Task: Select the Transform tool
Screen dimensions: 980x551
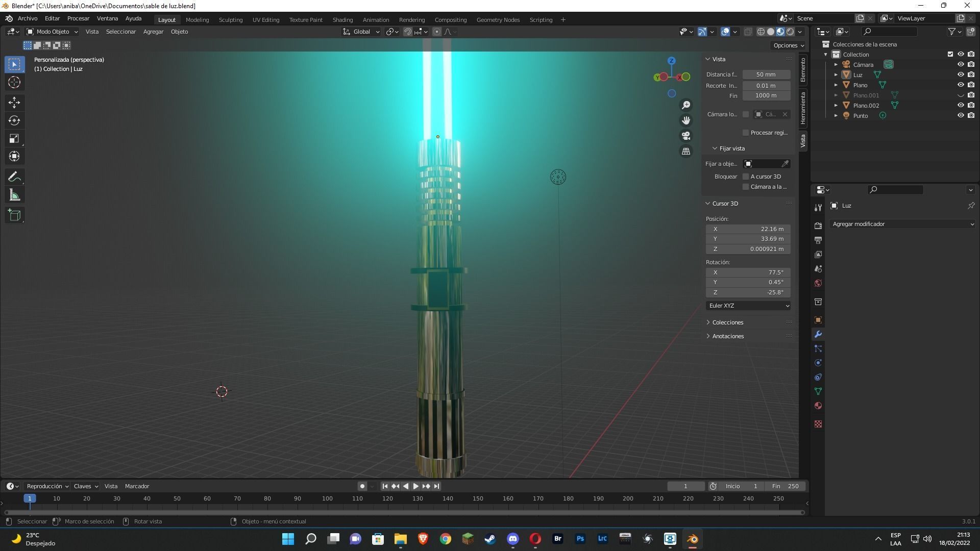Action: (14, 156)
